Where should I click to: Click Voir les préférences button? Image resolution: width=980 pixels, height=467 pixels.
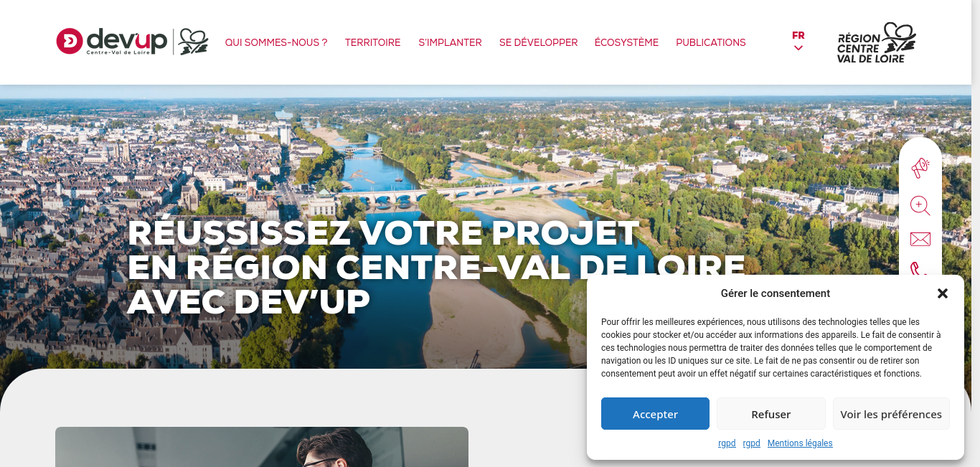click(x=891, y=414)
